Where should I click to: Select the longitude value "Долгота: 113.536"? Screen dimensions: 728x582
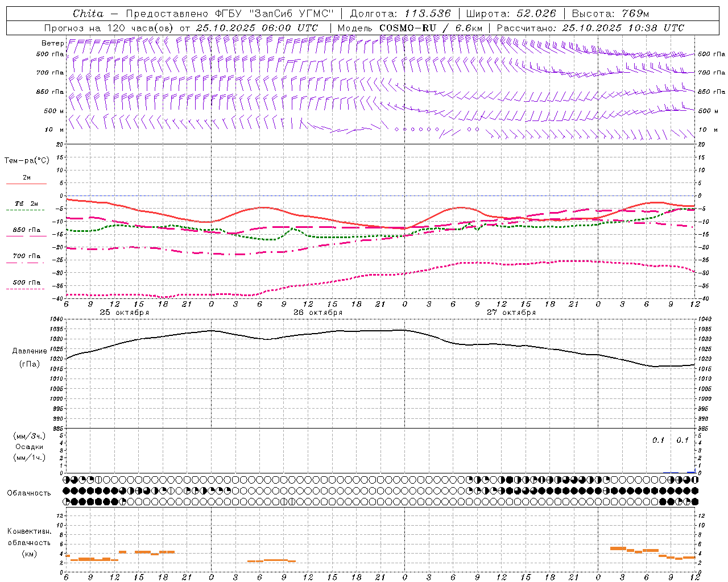400,14
